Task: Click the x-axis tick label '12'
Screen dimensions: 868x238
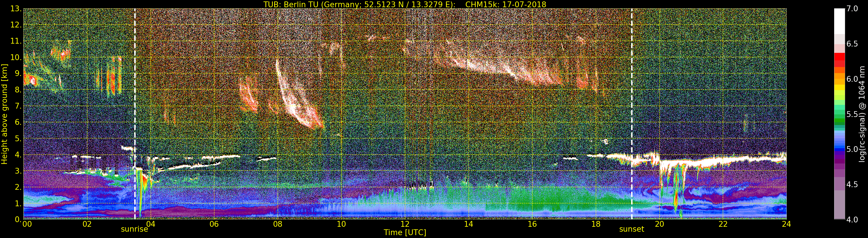Action: point(405,224)
